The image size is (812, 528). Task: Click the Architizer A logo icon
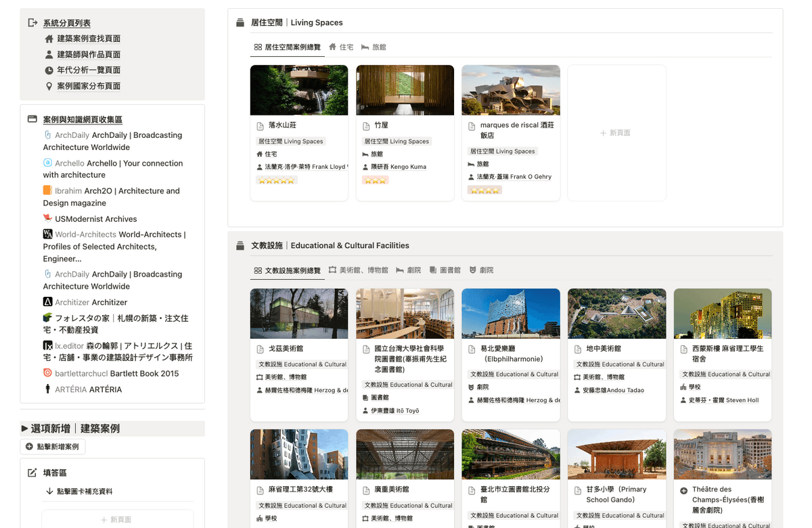pyautogui.click(x=47, y=302)
